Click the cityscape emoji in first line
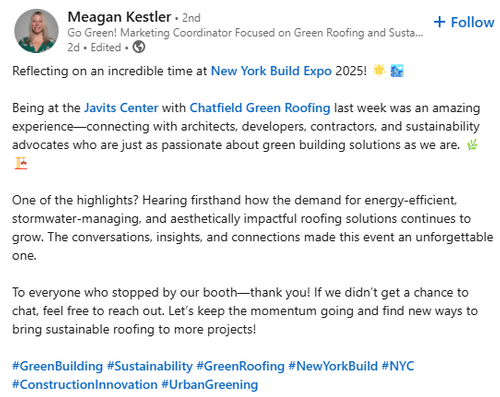 click(x=397, y=71)
